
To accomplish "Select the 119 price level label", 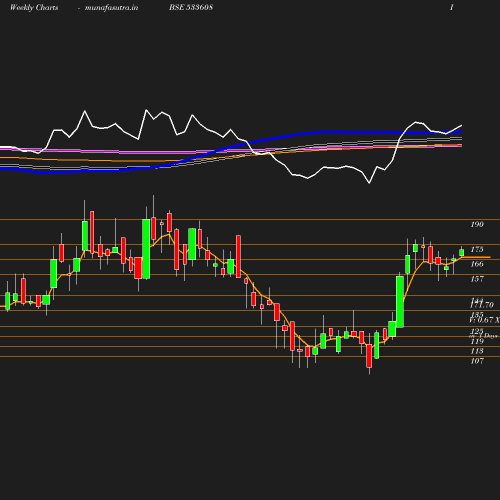I will coord(477,341).
